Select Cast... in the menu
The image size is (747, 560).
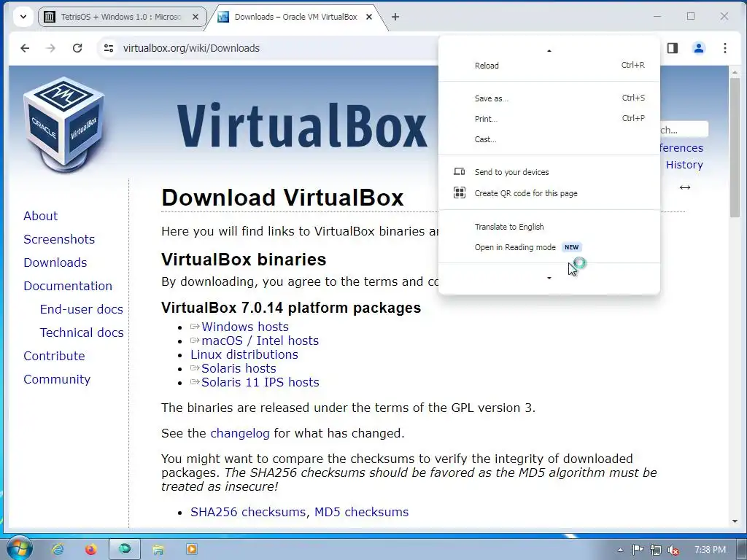click(549, 139)
